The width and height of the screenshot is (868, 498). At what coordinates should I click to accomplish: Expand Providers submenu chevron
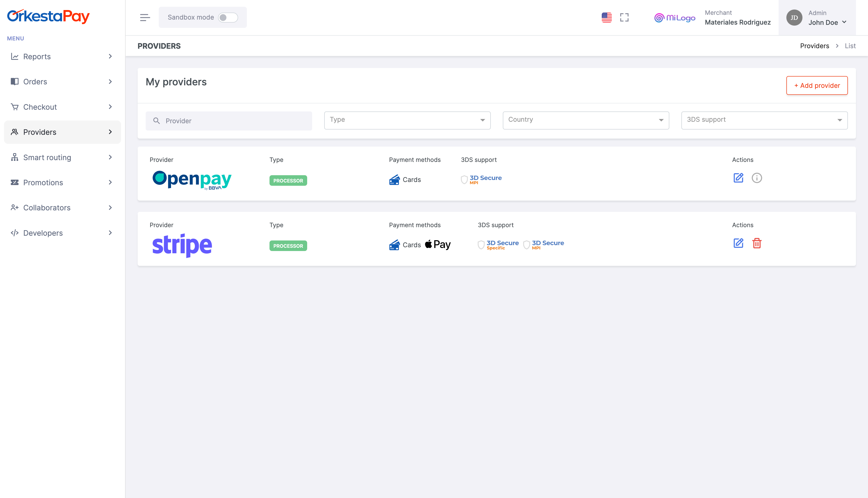pyautogui.click(x=110, y=132)
